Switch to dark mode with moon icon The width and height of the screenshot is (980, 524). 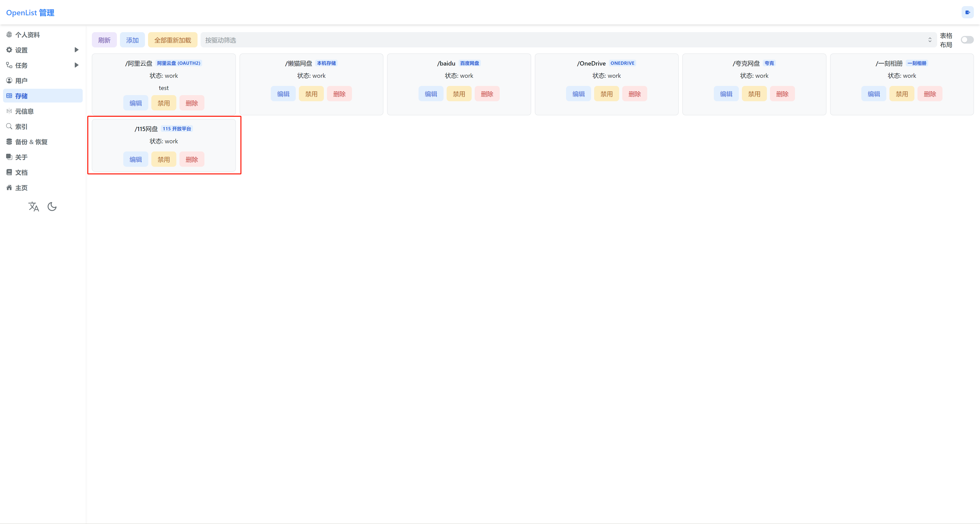pos(52,207)
